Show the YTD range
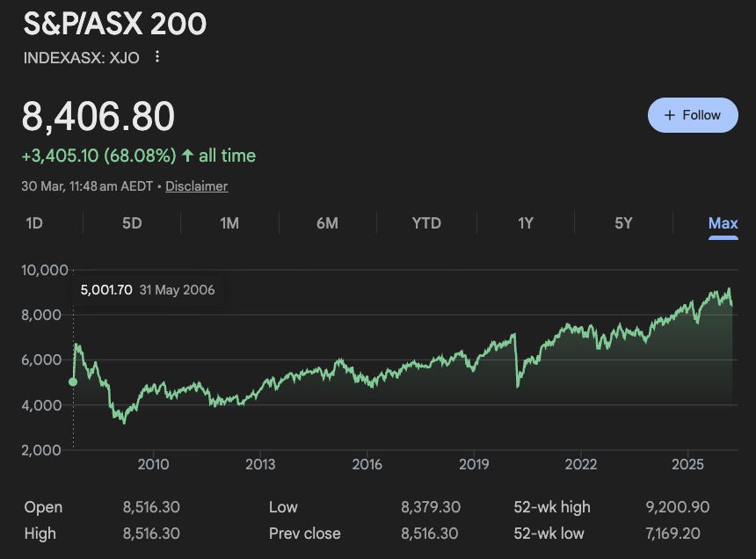This screenshot has width=756, height=559. click(426, 223)
